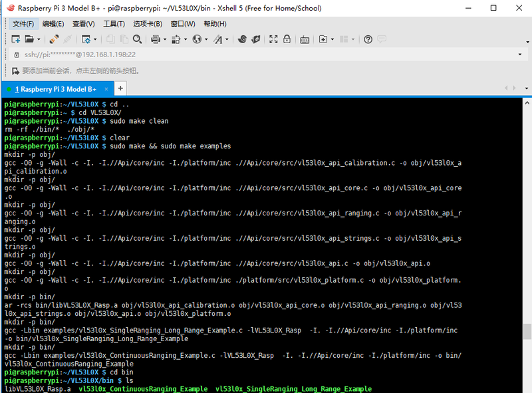Expand the Print dropdown arrow
The height and width of the screenshot is (393, 532).
pyautogui.click(x=165, y=40)
